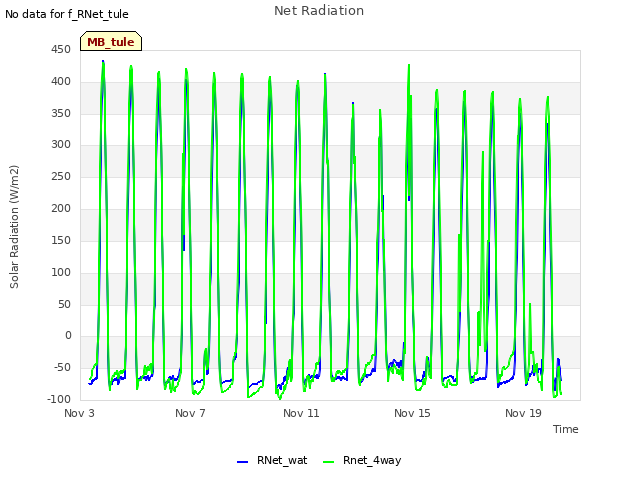Click the 50 y-axis tick label
The image size is (640, 480).
tap(64, 304)
